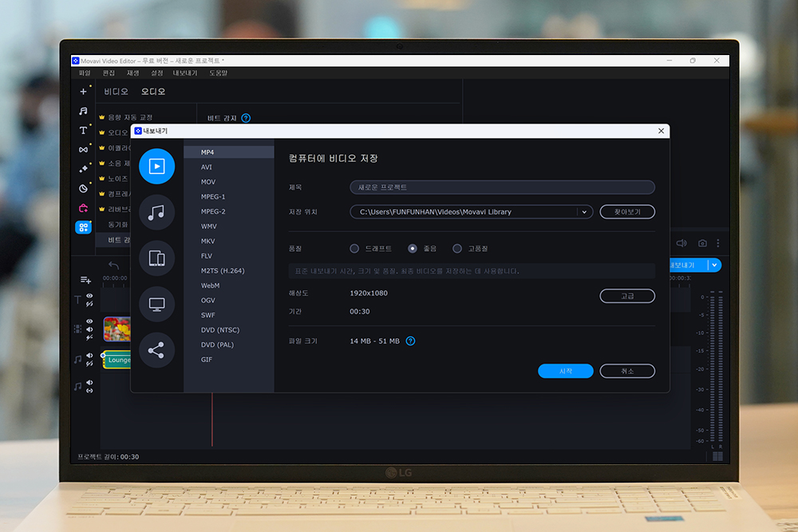Choose the video export category icon
This screenshot has height=532, width=798.
pyautogui.click(x=156, y=167)
